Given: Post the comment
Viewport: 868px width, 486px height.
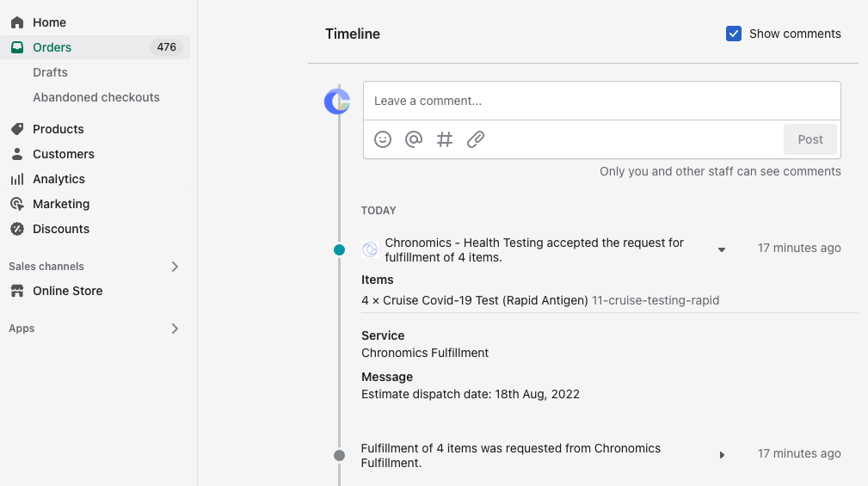Looking at the screenshot, I should point(810,139).
